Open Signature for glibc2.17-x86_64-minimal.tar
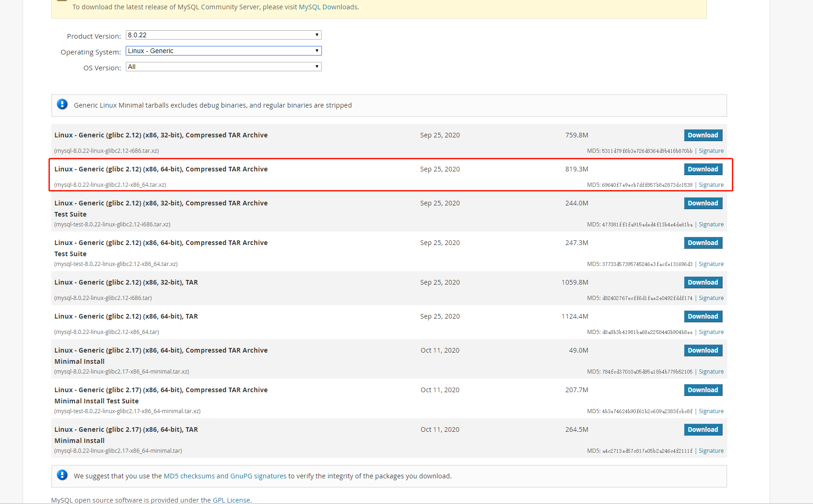 coord(711,451)
